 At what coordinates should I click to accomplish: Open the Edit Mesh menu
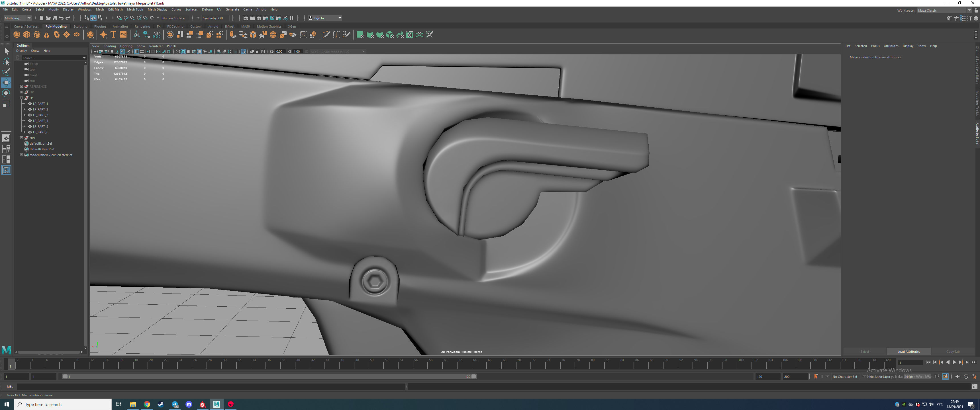coord(115,9)
